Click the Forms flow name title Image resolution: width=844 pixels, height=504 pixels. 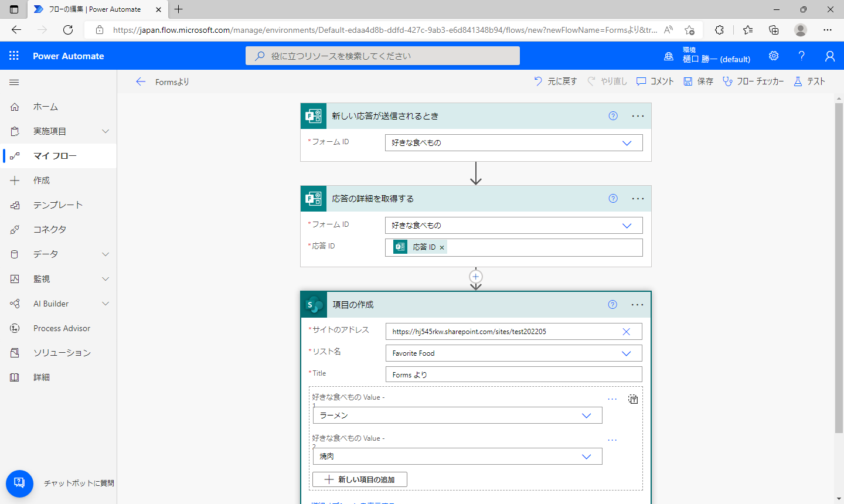(172, 82)
